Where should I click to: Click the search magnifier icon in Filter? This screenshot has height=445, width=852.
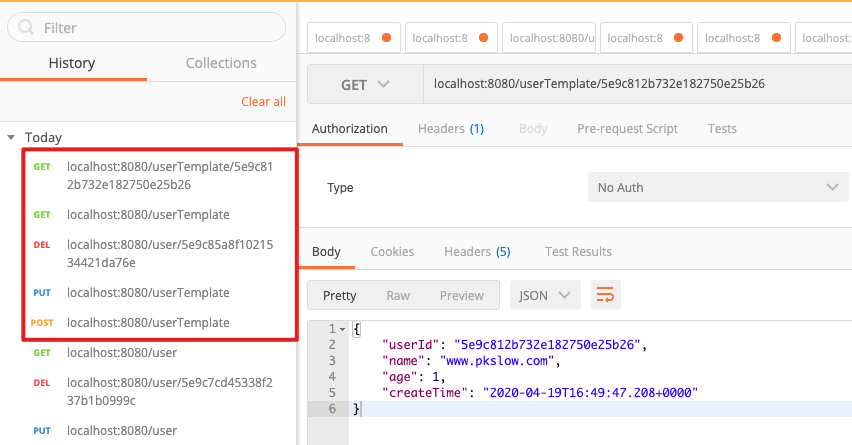click(x=26, y=27)
